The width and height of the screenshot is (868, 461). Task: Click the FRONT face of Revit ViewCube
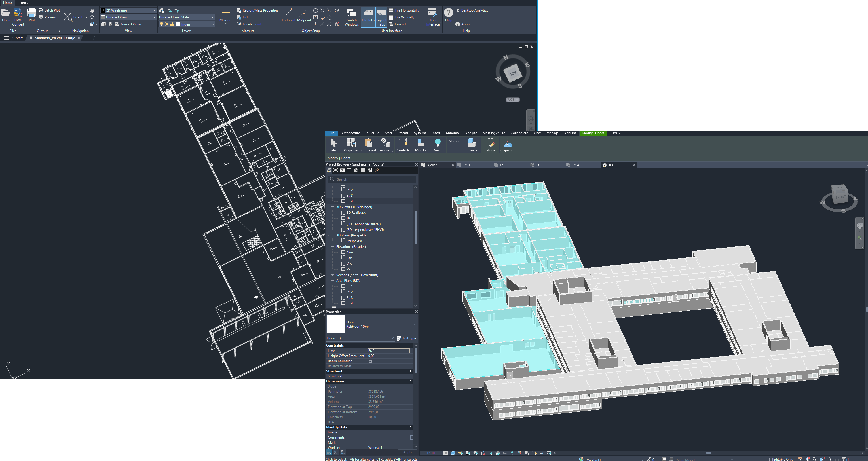(840, 197)
